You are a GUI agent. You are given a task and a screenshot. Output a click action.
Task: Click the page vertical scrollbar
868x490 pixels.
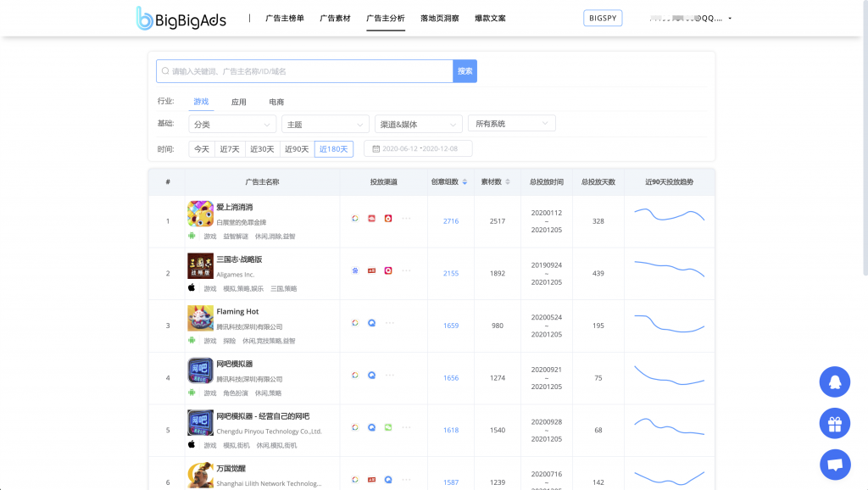[865, 138]
